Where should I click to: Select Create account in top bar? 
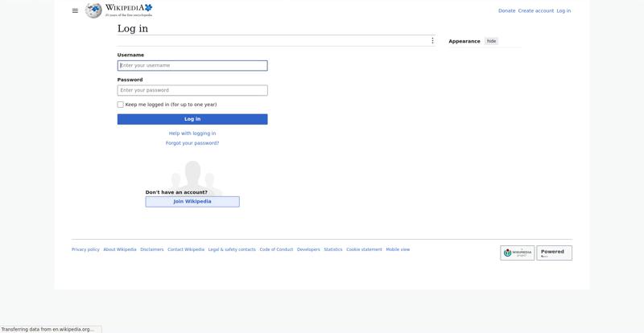(535, 10)
